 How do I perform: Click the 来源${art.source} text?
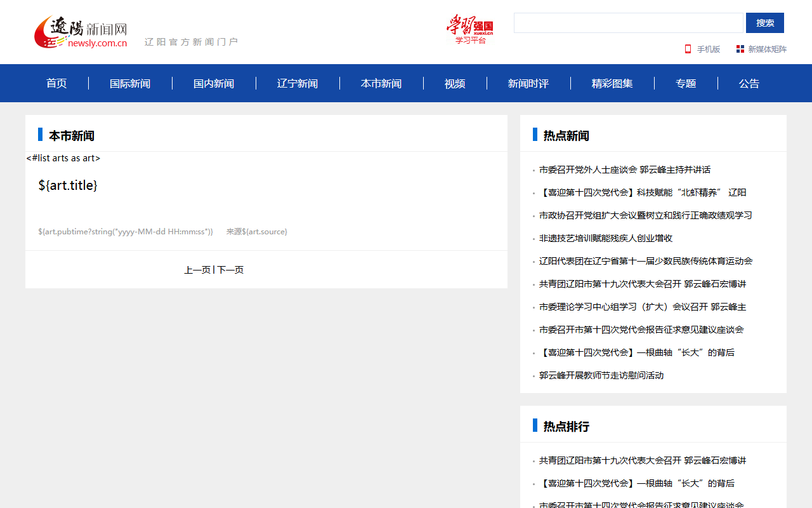[257, 232]
